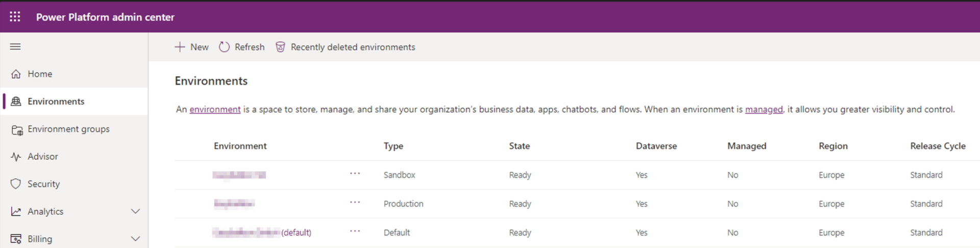
Task: Click the Advisor pulse icon
Action: pyautogui.click(x=16, y=156)
